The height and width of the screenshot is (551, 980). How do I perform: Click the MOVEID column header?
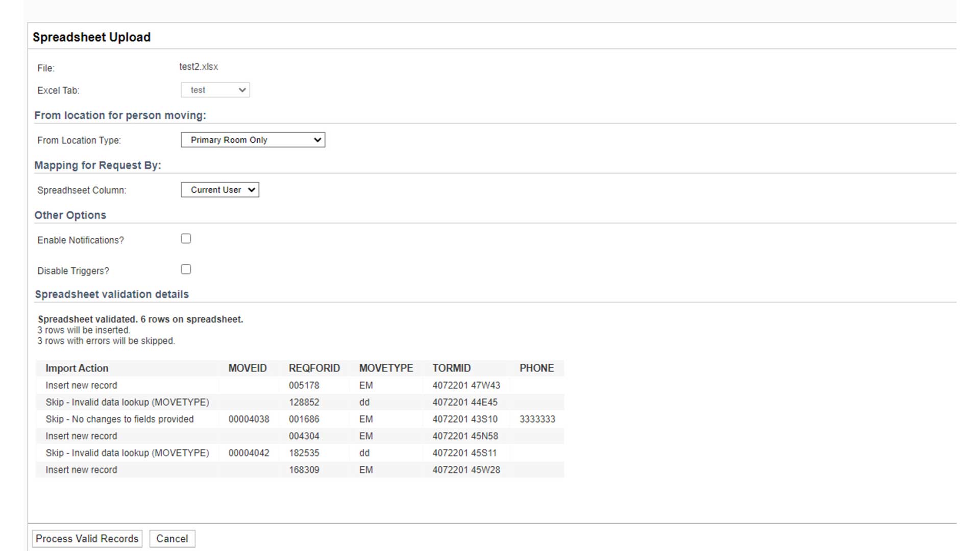pyautogui.click(x=248, y=368)
